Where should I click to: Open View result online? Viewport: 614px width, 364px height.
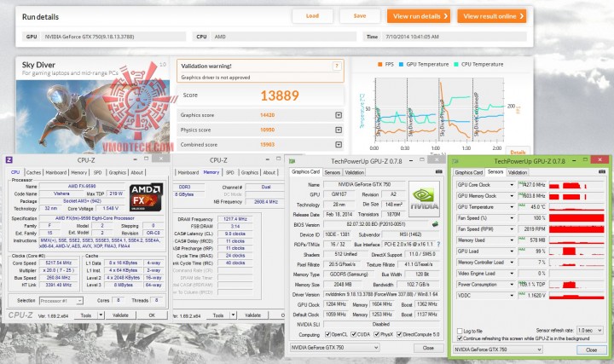[x=491, y=16]
